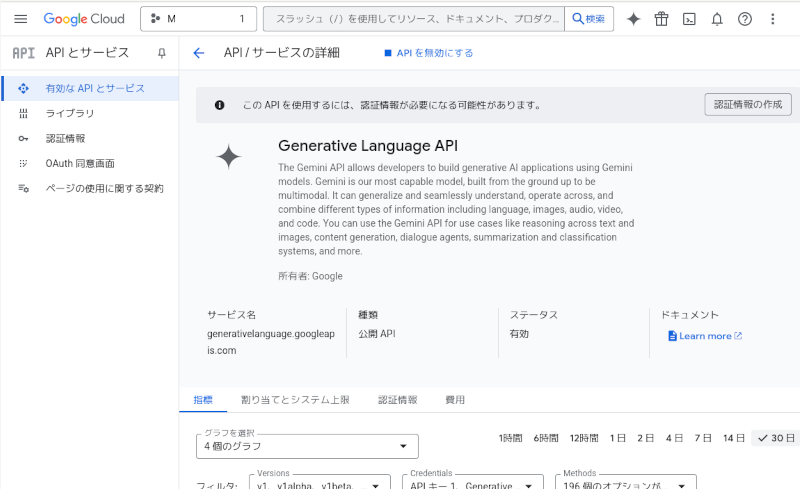Open the main navigation hamburger menu

click(x=20, y=19)
